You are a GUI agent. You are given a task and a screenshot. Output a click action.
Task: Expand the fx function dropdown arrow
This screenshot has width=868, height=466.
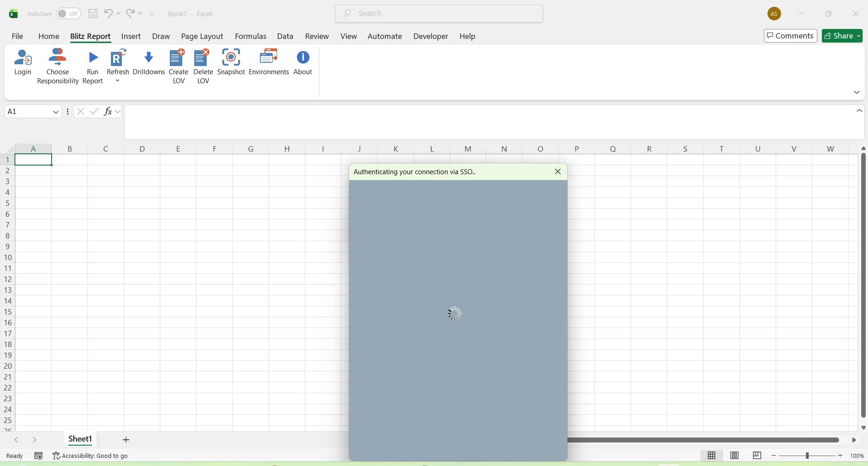tap(118, 112)
